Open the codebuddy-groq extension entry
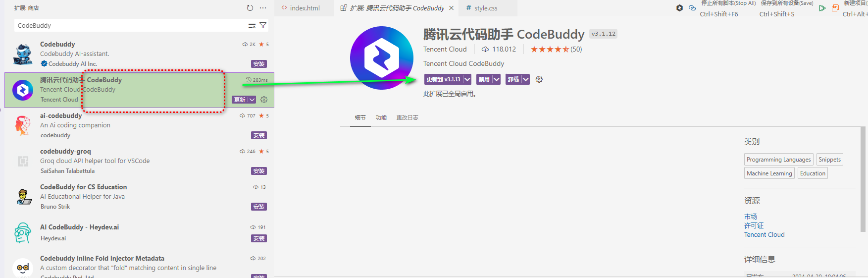 [x=139, y=161]
